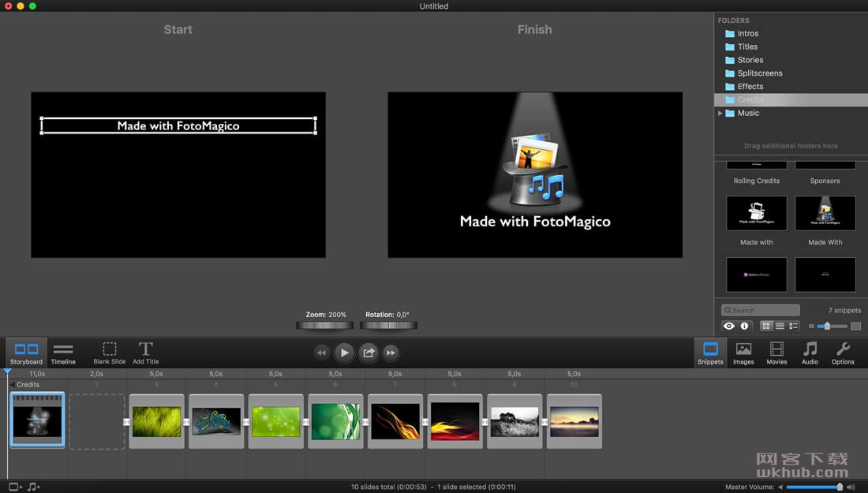Click the large thumbnail size icon

click(856, 326)
